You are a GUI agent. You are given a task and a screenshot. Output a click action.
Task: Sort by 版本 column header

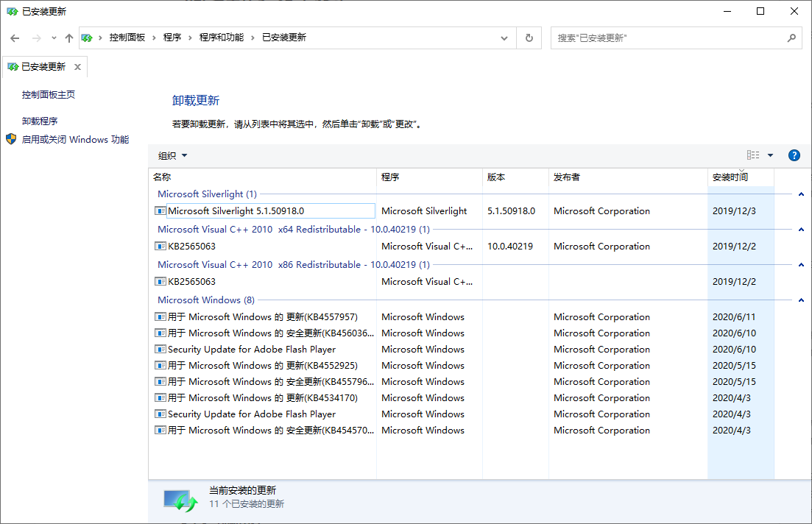pyautogui.click(x=516, y=177)
